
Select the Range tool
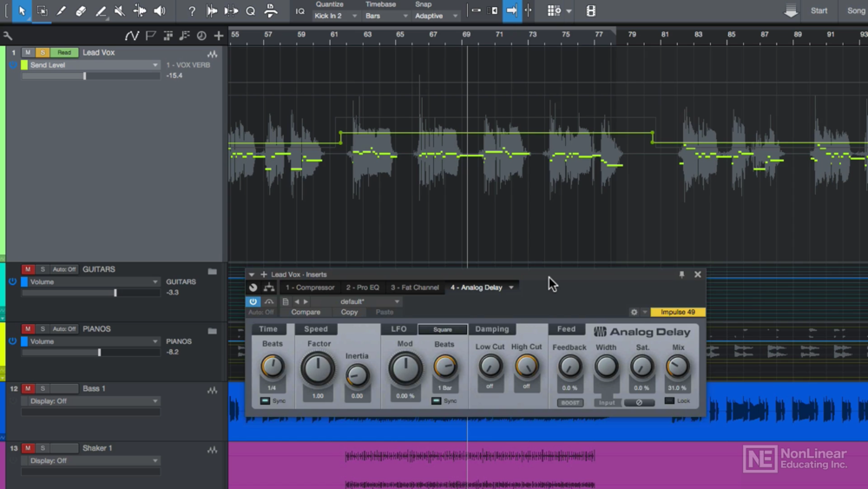pos(42,10)
